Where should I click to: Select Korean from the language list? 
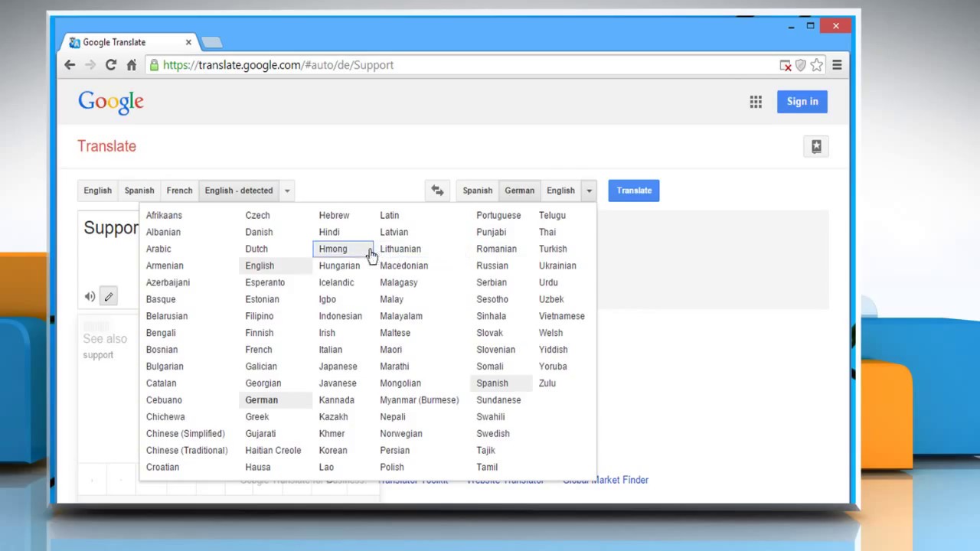click(333, 450)
